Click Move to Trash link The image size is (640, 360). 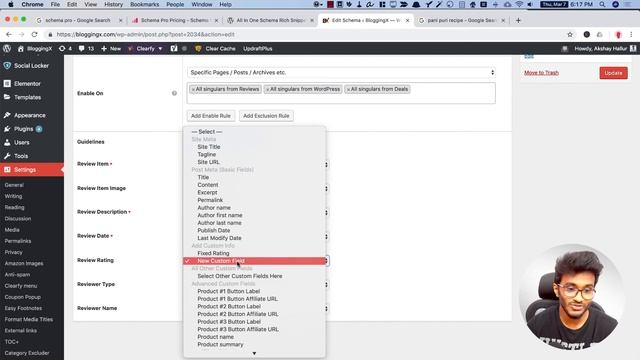[x=541, y=73]
